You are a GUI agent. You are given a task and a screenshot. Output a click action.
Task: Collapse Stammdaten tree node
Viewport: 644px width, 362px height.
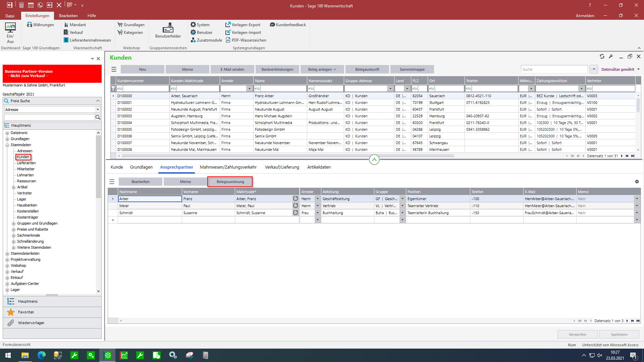point(7,145)
